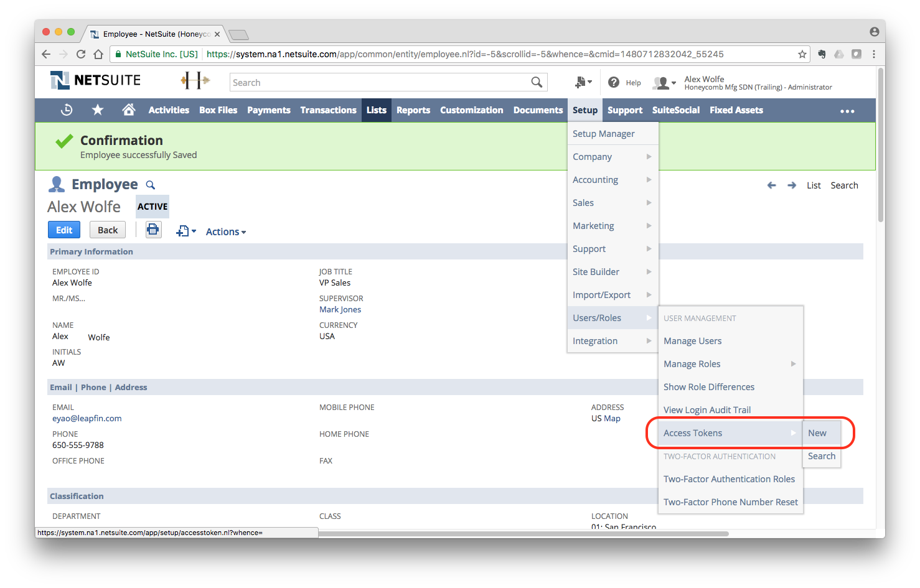Click the NetSuite logo
The image size is (920, 588).
click(95, 80)
